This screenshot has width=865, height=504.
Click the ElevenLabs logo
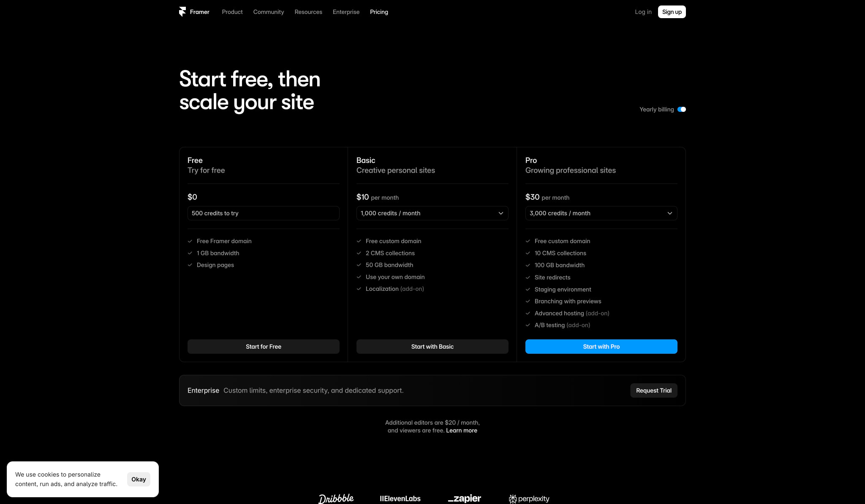[400, 499]
